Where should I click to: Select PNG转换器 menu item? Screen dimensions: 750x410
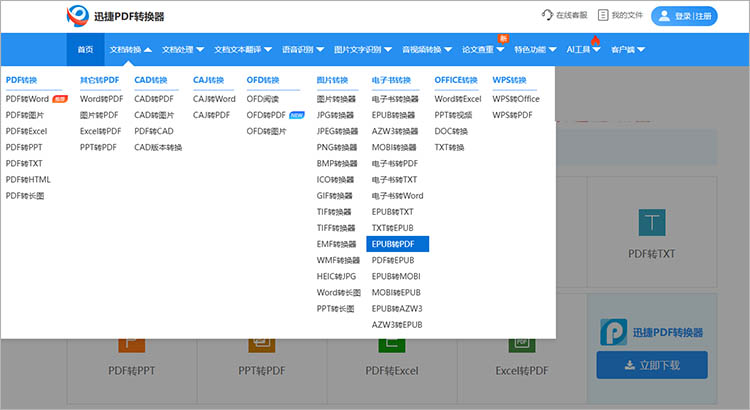[x=337, y=147]
